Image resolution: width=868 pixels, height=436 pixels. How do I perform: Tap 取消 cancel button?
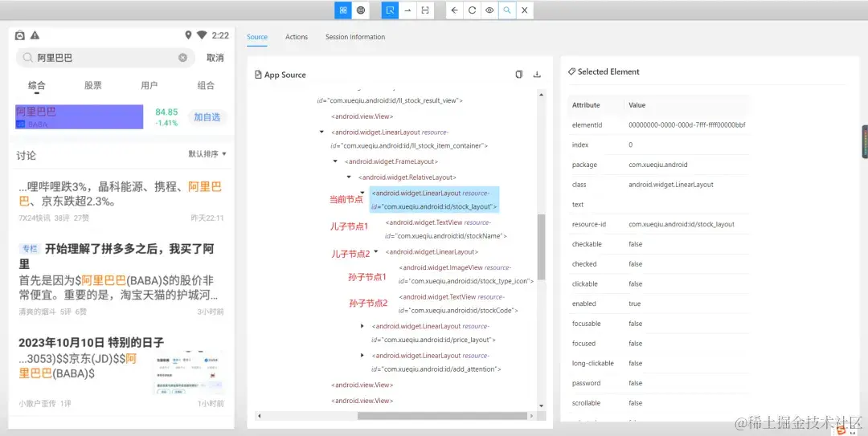[x=215, y=58]
